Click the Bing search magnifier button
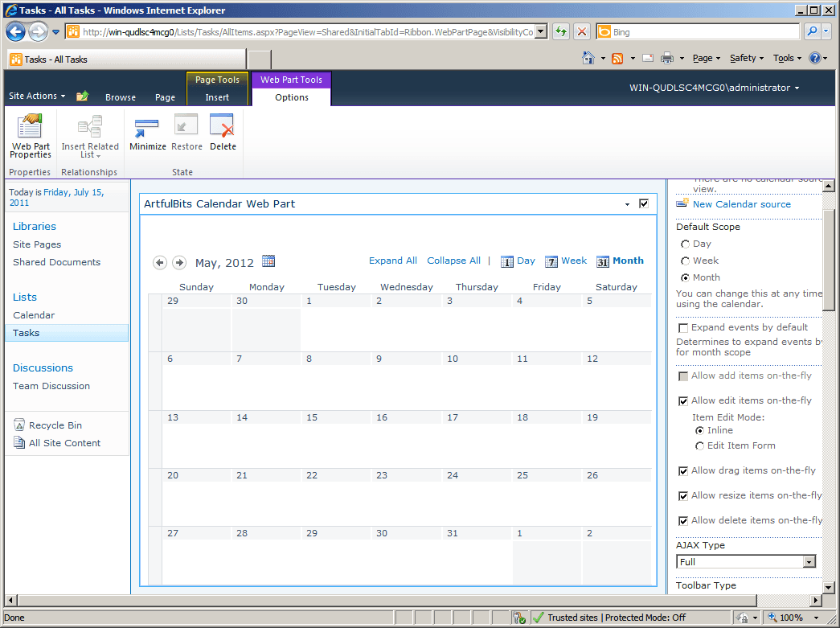Screen dimensions: 840x628 [812, 31]
